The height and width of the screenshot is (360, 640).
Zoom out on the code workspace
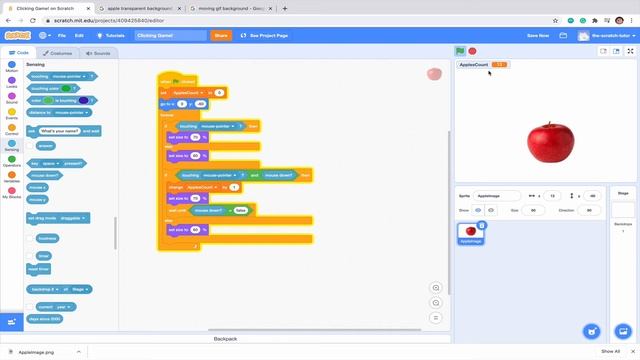click(436, 303)
